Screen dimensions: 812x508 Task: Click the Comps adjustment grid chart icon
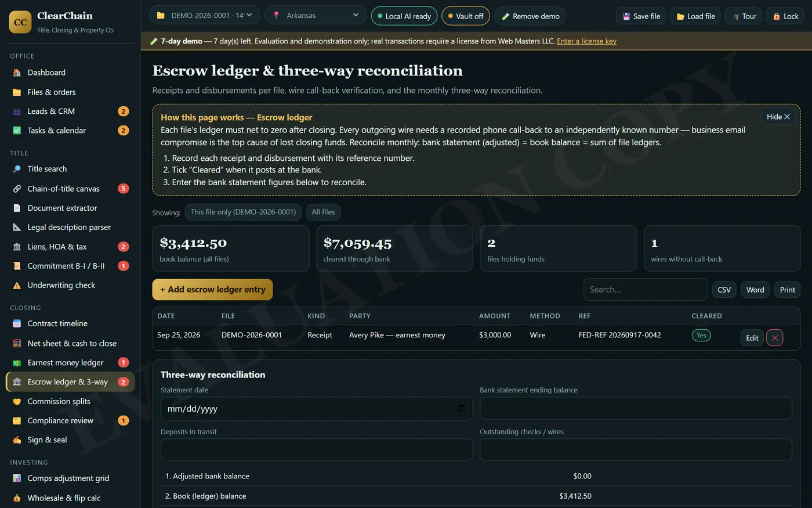tap(17, 478)
